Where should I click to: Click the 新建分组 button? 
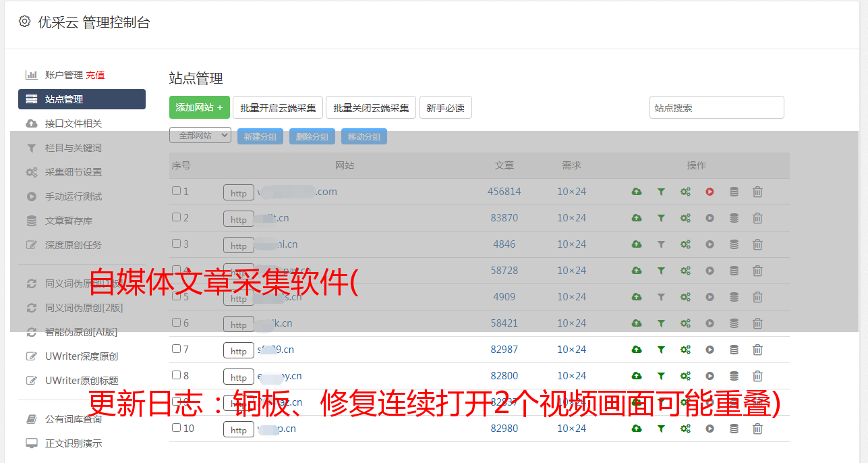point(260,136)
